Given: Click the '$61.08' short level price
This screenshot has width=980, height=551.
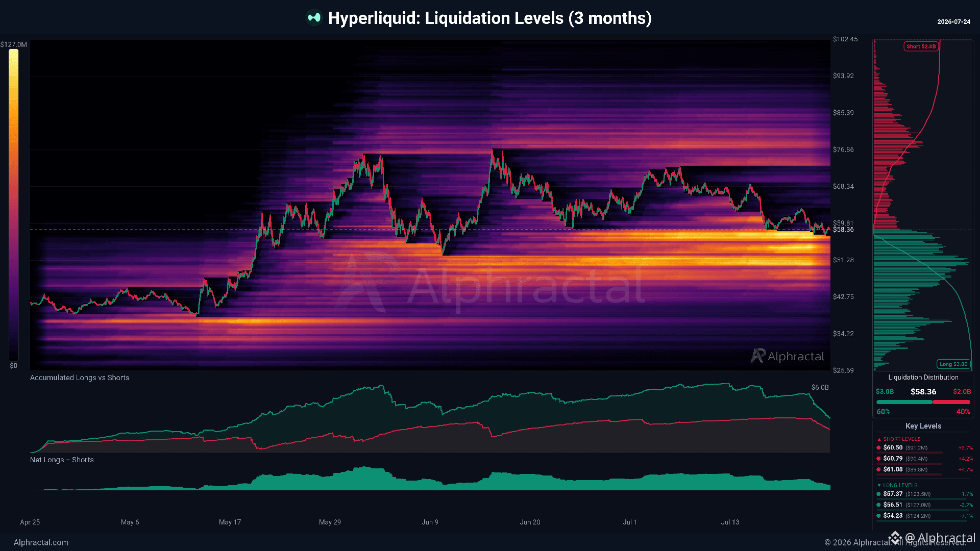Looking at the screenshot, I should tap(893, 469).
